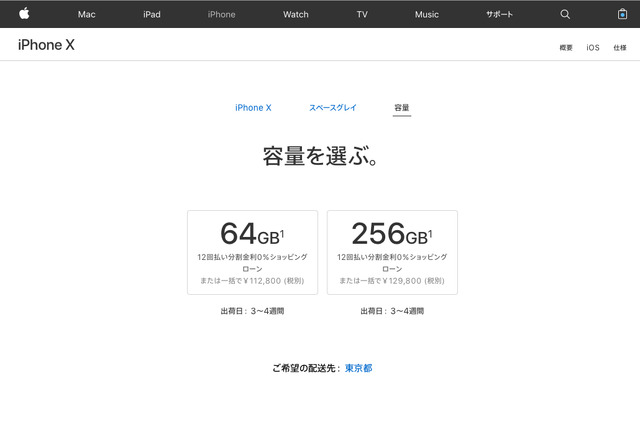Change delivery location 東京都 link
Screen dimensions: 640x426
coord(359,368)
